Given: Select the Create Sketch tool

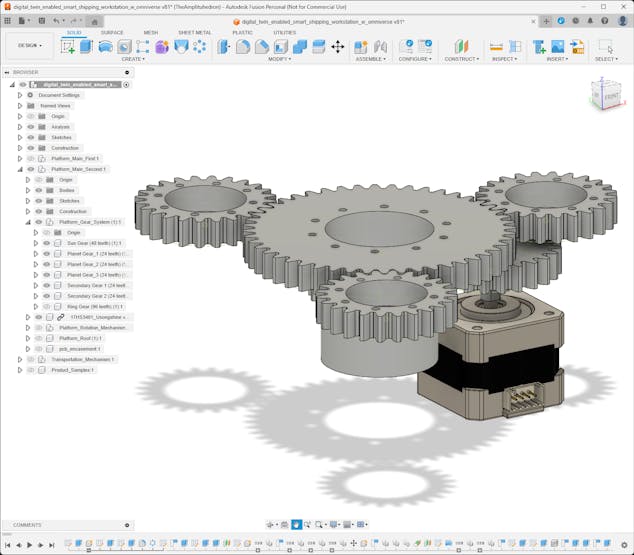Looking at the screenshot, I should point(68,47).
